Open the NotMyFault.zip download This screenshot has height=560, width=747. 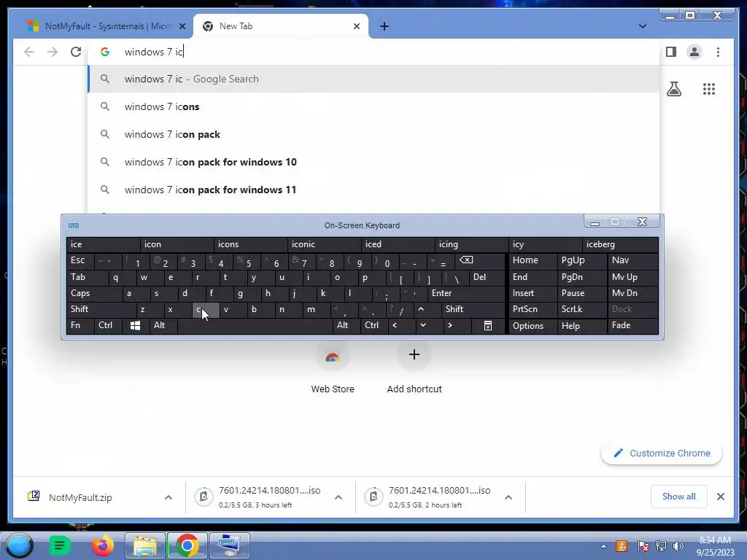pyautogui.click(x=80, y=497)
